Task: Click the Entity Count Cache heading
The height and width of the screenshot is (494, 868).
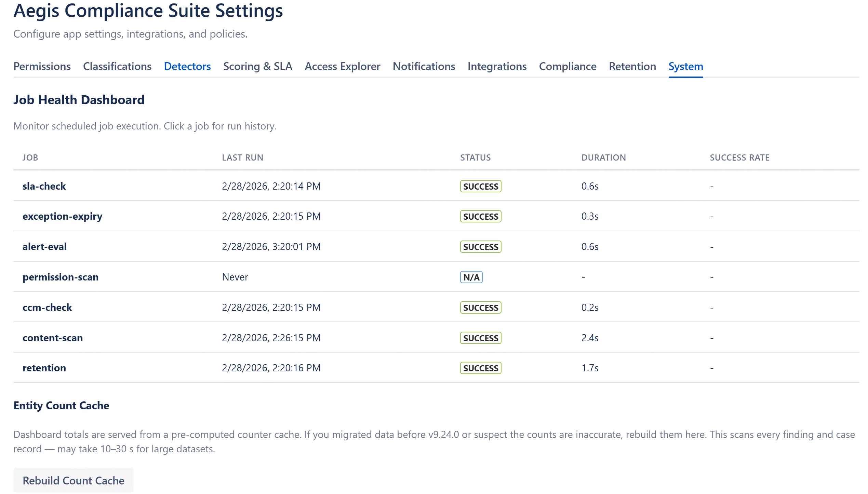Action: pyautogui.click(x=61, y=405)
